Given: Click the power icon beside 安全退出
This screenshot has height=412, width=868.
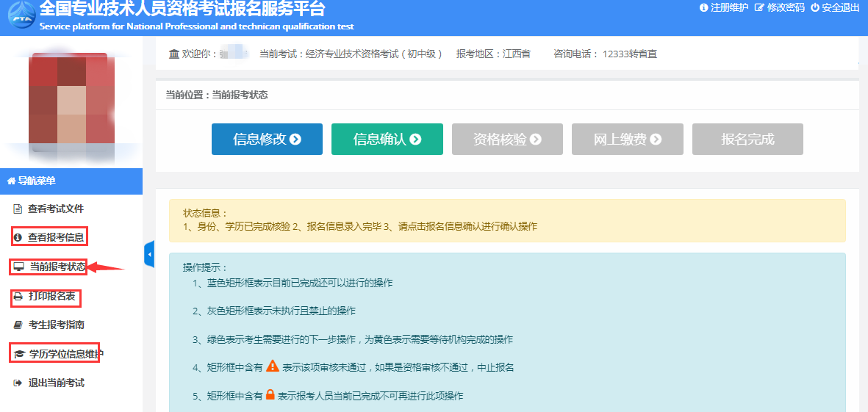Looking at the screenshot, I should (x=815, y=8).
